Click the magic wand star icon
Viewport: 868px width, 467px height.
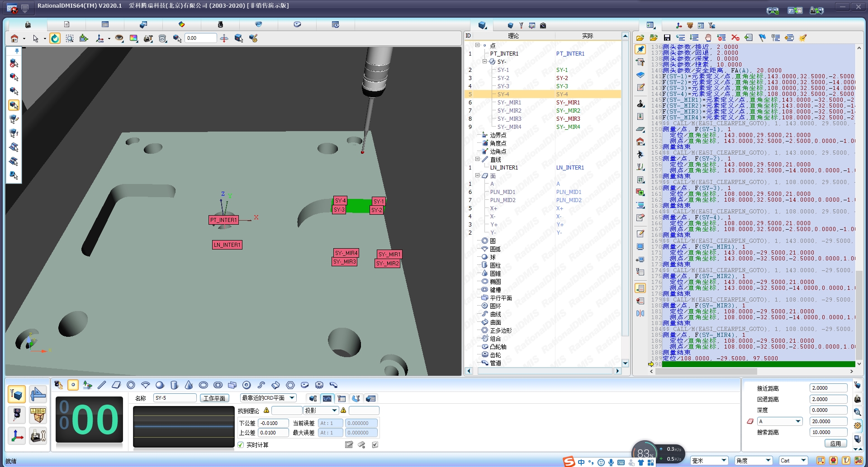tap(803, 38)
